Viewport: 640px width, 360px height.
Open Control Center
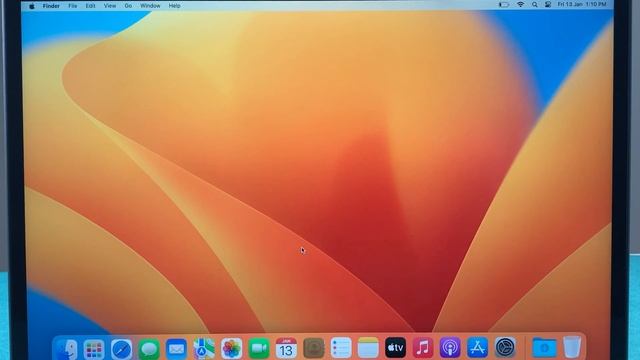548,4
